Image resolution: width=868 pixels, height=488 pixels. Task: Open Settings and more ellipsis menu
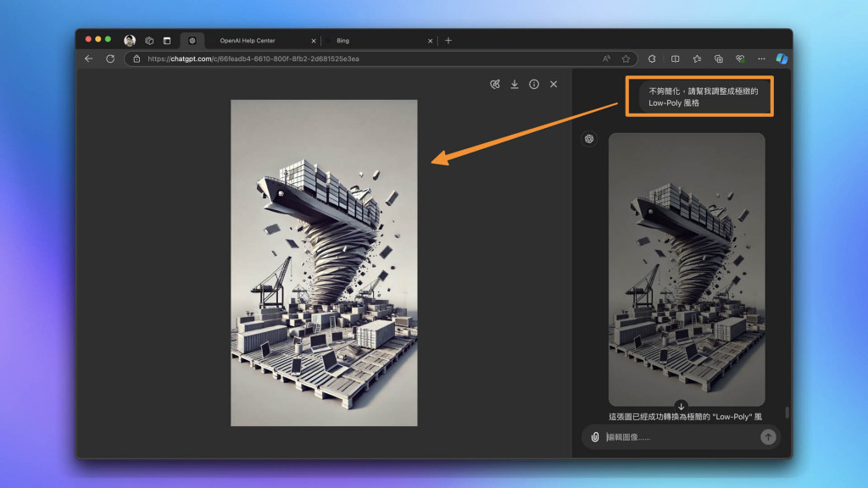762,58
